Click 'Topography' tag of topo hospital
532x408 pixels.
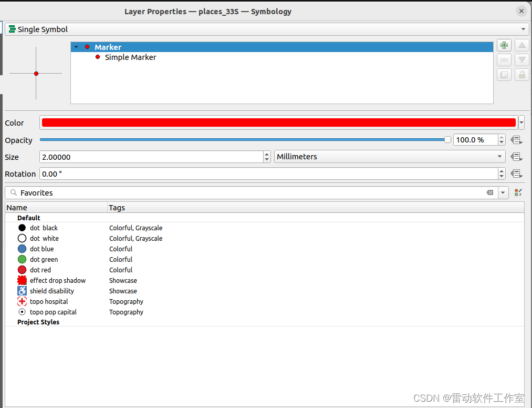click(x=126, y=302)
